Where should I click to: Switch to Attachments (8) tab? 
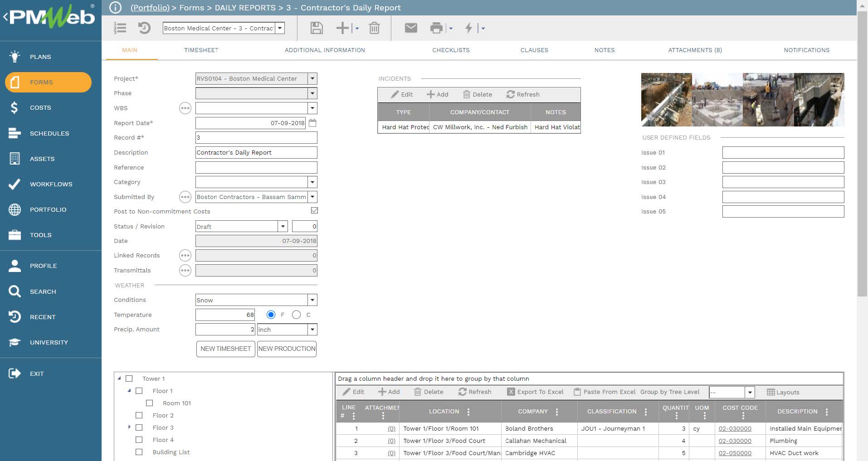click(x=695, y=50)
